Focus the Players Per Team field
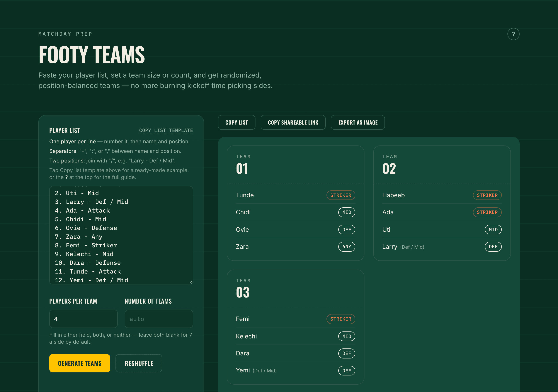This screenshot has width=558, height=392. click(x=83, y=319)
